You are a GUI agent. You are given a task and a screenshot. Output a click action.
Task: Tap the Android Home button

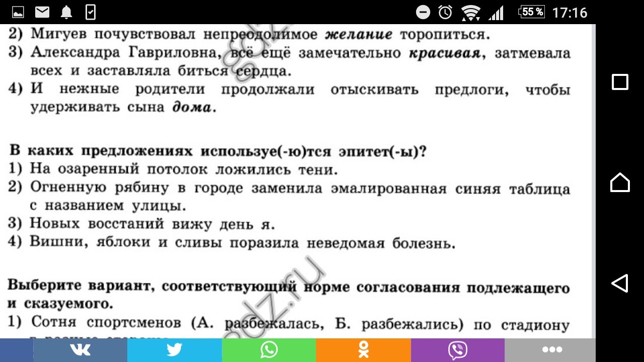tap(620, 182)
